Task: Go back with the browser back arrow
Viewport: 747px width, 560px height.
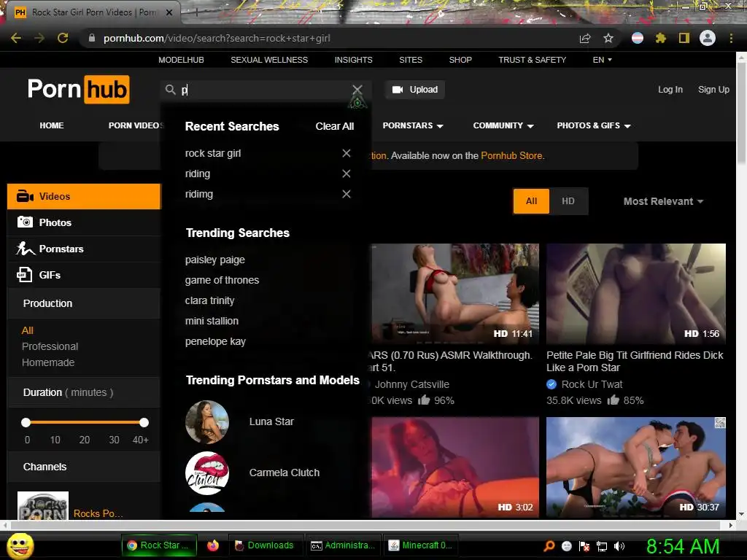Action: (x=16, y=38)
